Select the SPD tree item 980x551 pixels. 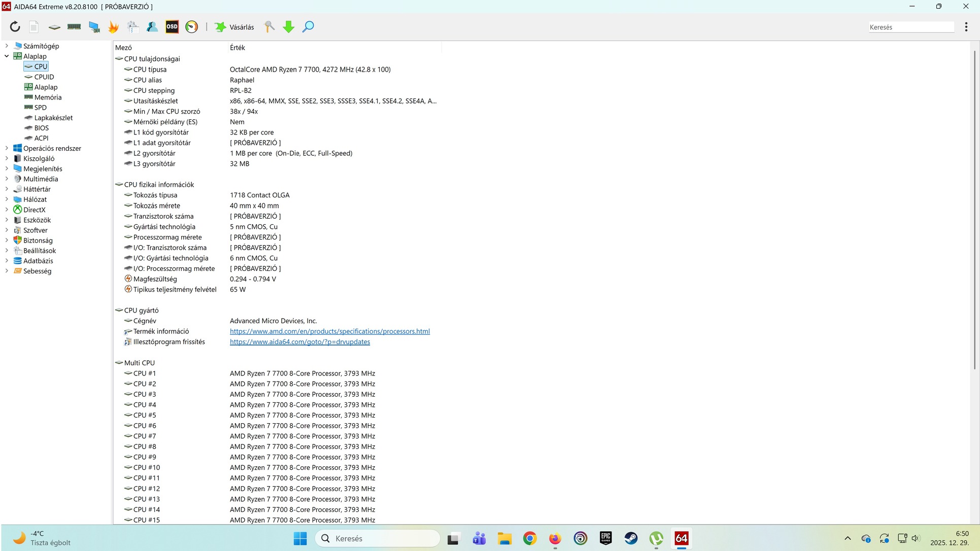tap(40, 108)
